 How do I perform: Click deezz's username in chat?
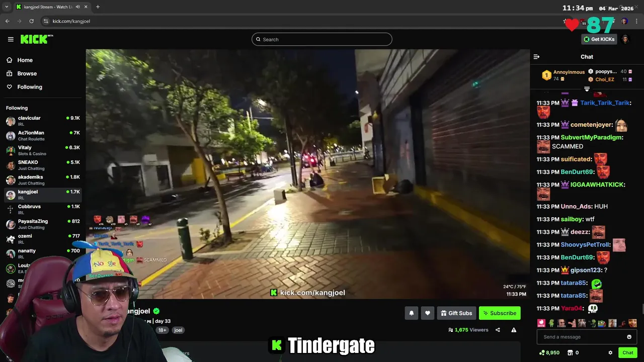tap(580, 232)
